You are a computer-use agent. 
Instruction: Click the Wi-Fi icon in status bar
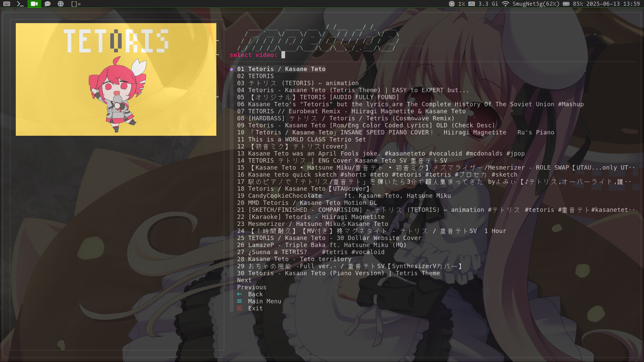point(505,4)
